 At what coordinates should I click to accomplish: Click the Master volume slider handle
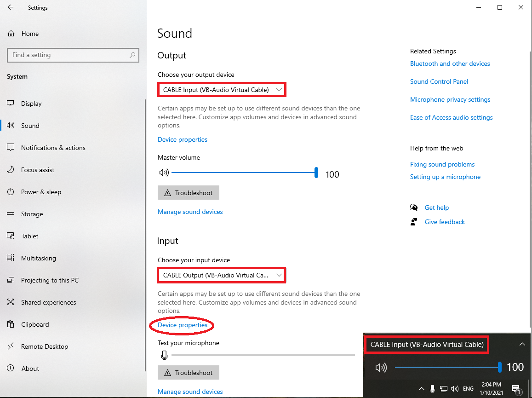pos(316,173)
